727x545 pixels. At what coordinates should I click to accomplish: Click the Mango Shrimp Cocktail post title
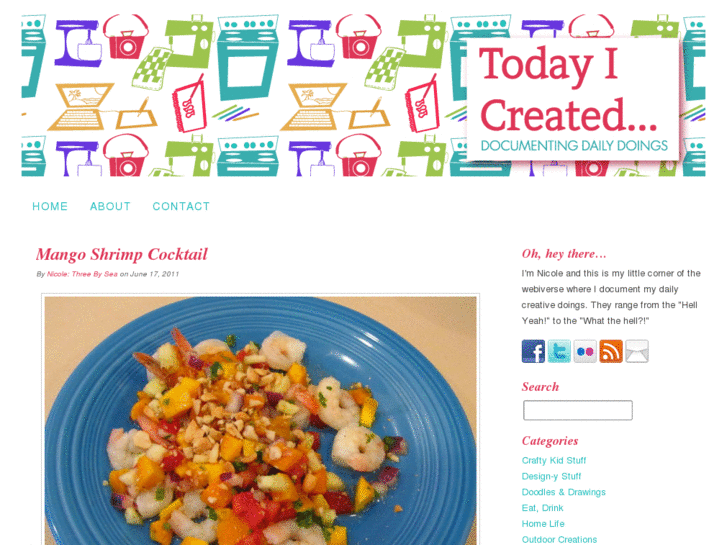pos(121,254)
